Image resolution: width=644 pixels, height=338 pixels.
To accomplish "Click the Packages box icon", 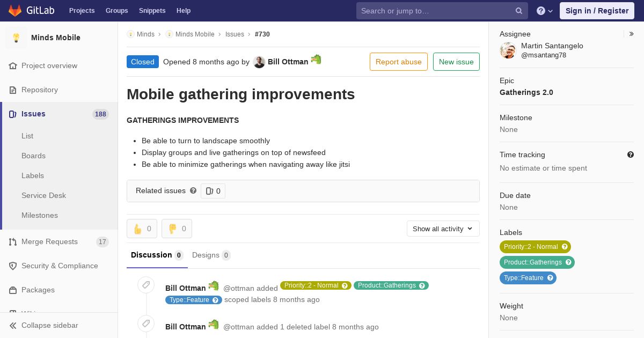I will click(13, 290).
